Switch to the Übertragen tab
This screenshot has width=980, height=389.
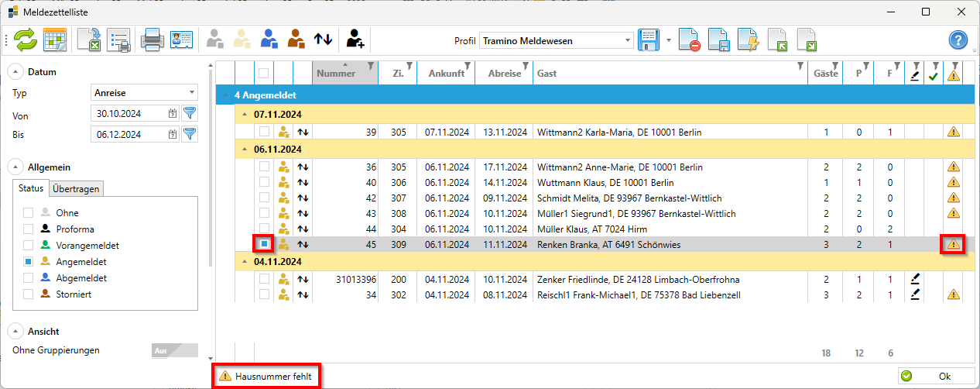[x=75, y=189]
